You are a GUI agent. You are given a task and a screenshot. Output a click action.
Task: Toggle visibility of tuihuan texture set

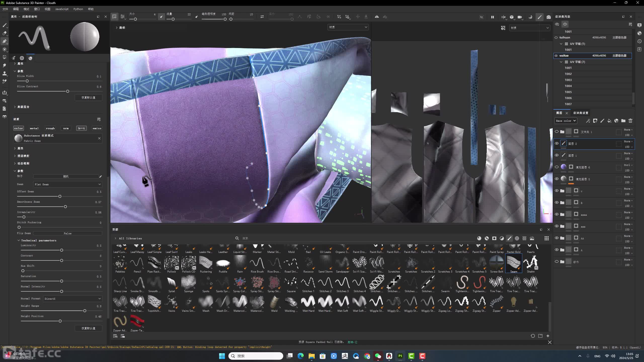tap(556, 37)
